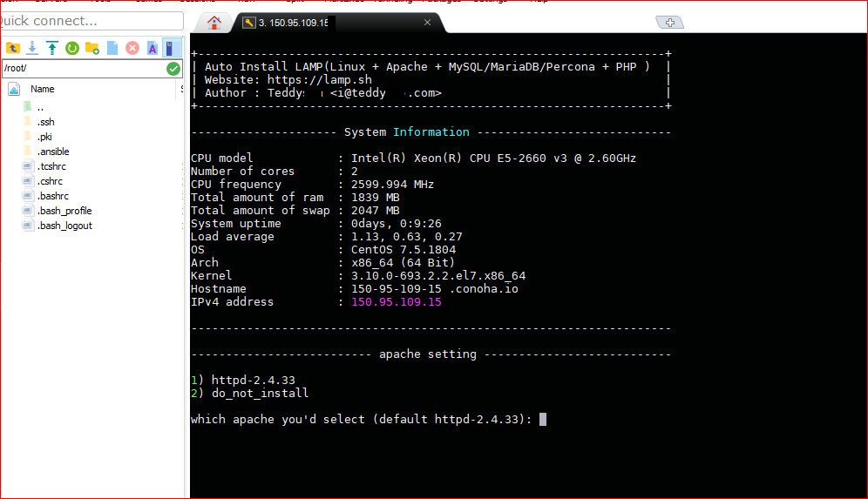
Task: Click the .ssh folder icon
Action: pyautogui.click(x=28, y=122)
